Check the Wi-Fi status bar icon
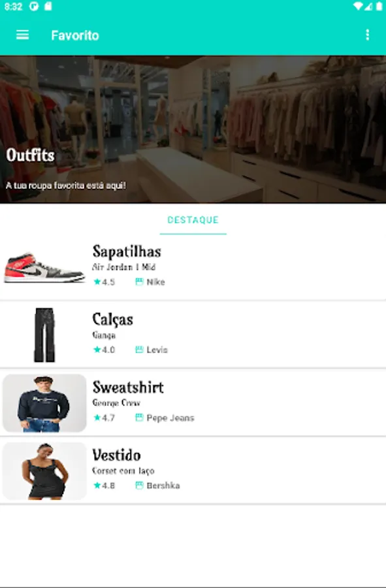The image size is (386, 588). [x=359, y=7]
